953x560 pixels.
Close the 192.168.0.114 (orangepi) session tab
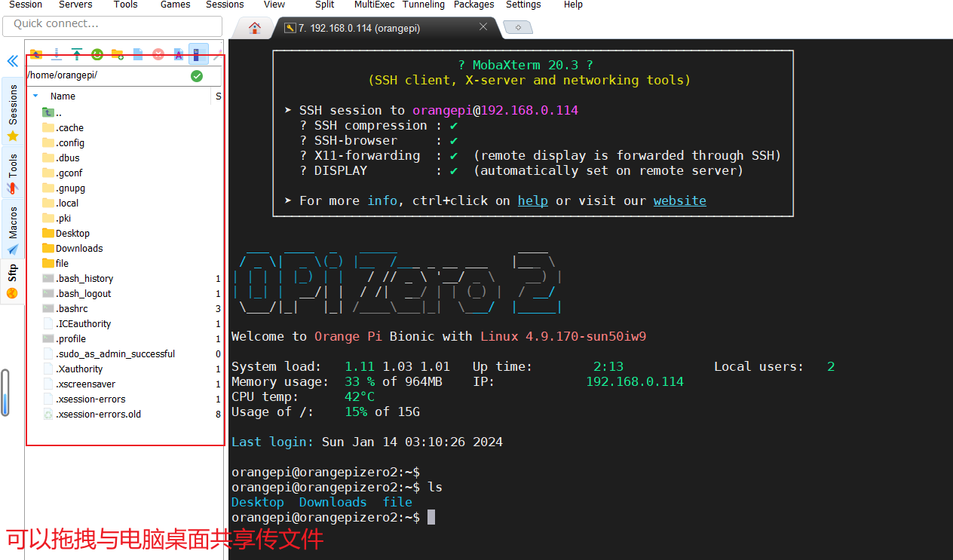click(483, 27)
